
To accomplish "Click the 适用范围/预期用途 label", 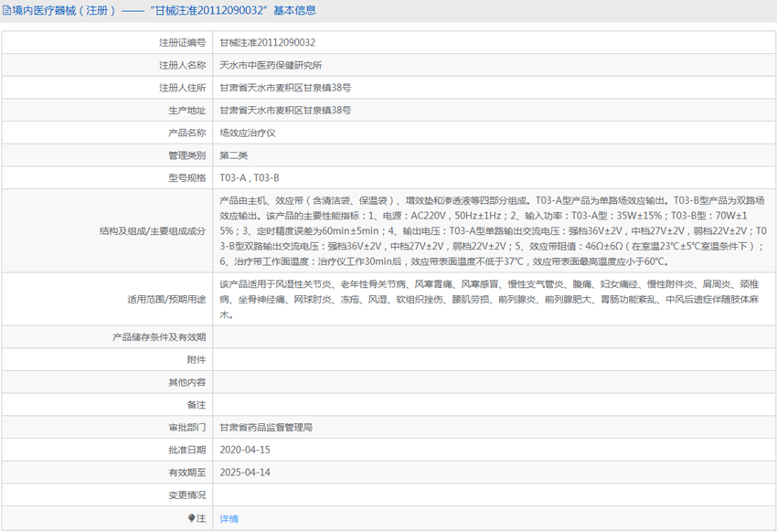I will coord(166,299).
